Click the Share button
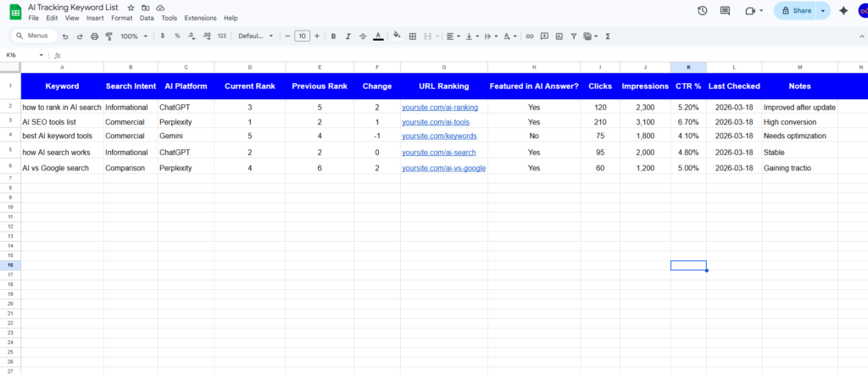Viewport: 868px width, 374px height. (x=795, y=10)
